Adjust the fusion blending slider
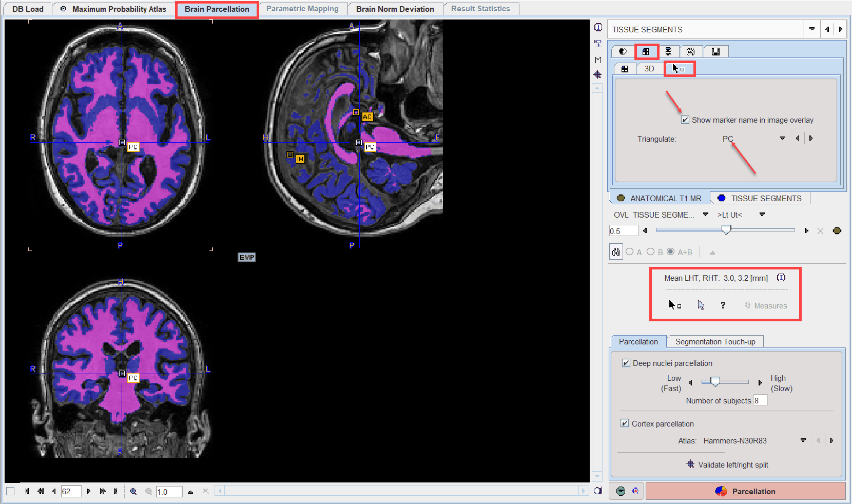852x504 pixels. [x=726, y=230]
